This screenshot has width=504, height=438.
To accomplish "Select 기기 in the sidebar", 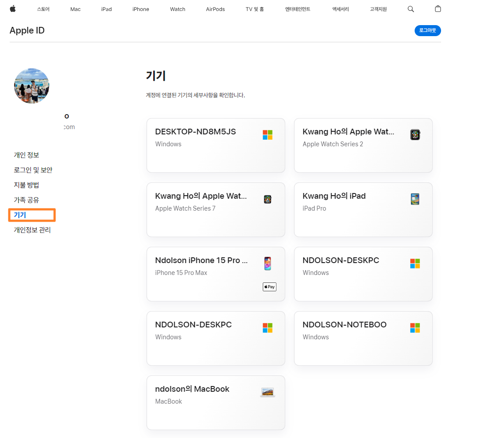I will coord(20,215).
